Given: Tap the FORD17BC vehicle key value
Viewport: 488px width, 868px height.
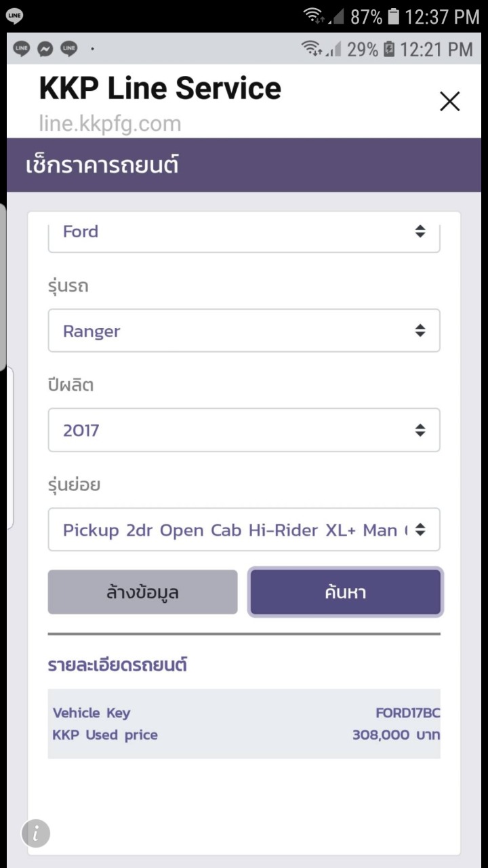Looking at the screenshot, I should pyautogui.click(x=407, y=713).
